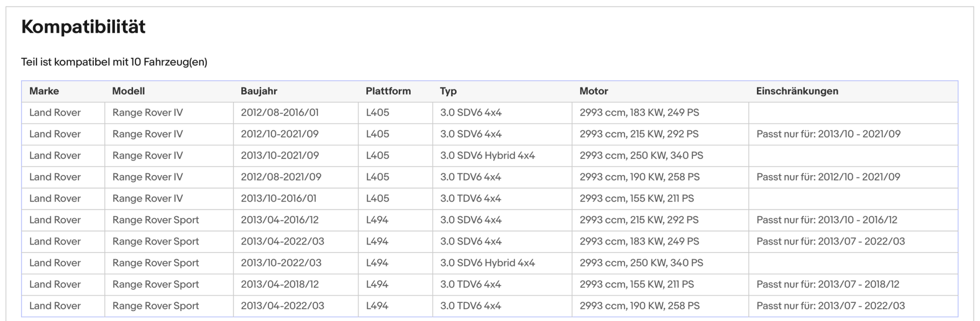Click the Einschränkungen column header
Image resolution: width=980 pixels, height=321 pixels.
(x=797, y=91)
